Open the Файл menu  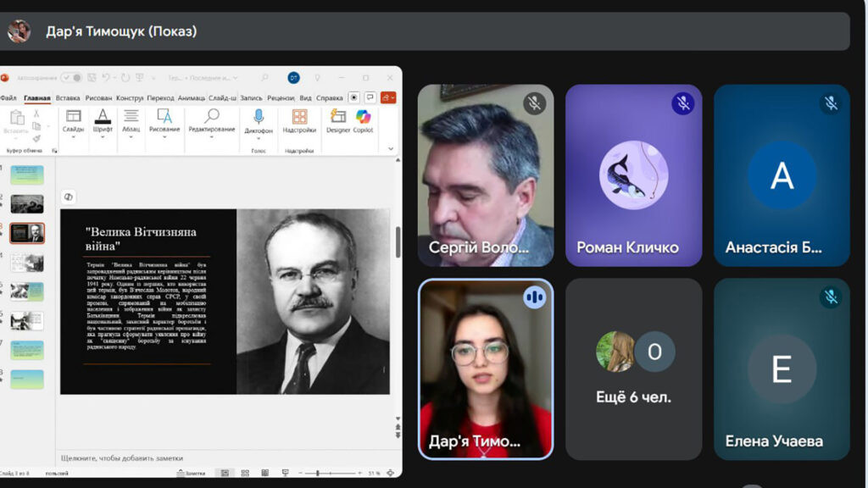pos(8,98)
